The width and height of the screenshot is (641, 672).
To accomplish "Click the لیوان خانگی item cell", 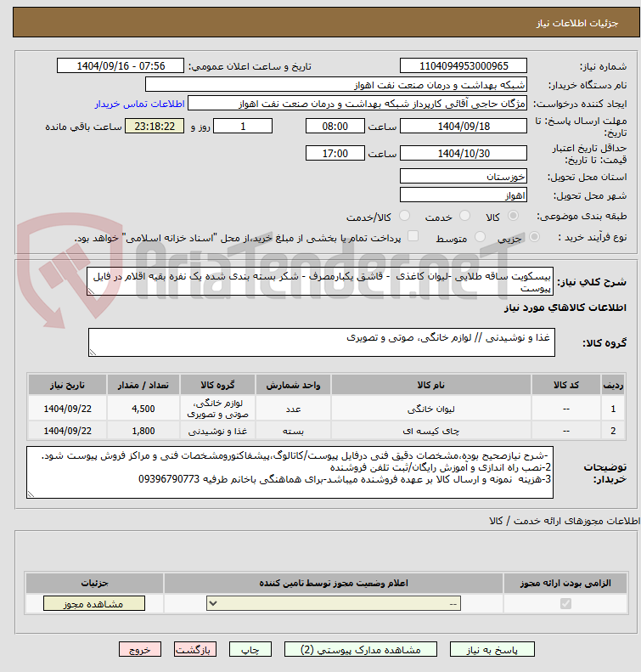I will pos(431,409).
